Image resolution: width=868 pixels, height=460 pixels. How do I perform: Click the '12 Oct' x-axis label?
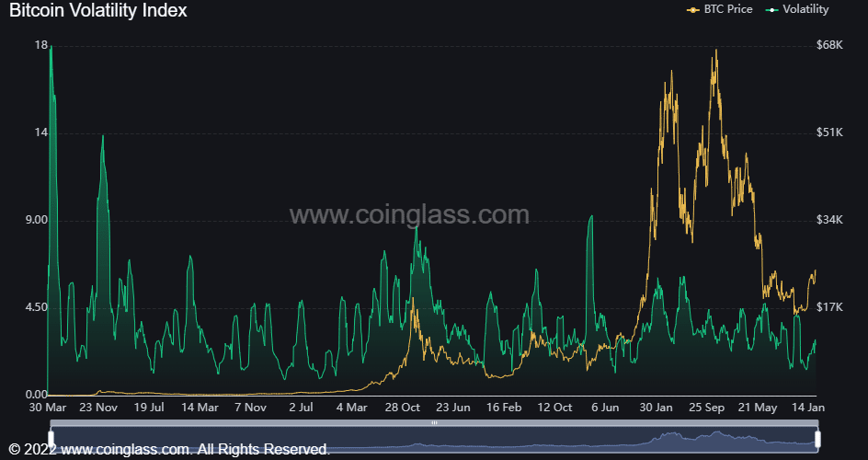(554, 408)
